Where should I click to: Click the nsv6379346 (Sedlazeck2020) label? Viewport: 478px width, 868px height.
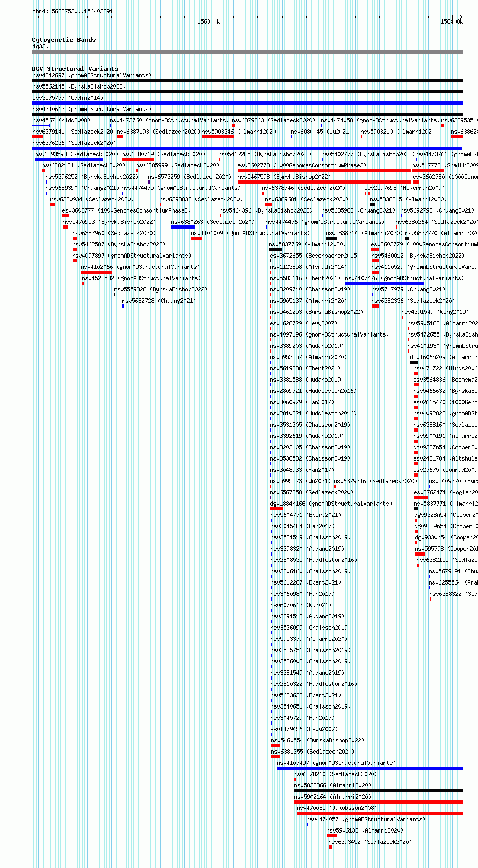376,481
